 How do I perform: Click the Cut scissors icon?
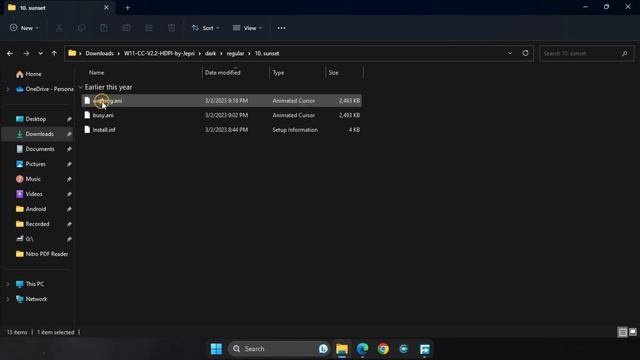pyautogui.click(x=59, y=28)
